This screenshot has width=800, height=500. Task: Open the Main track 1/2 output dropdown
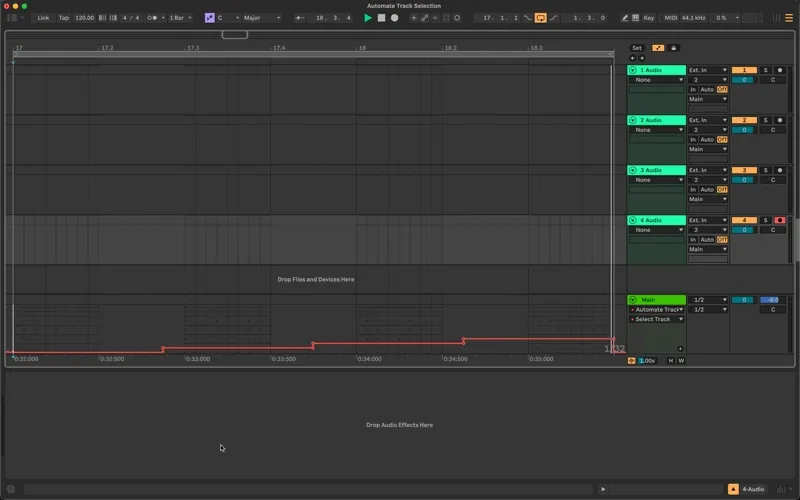tap(708, 299)
